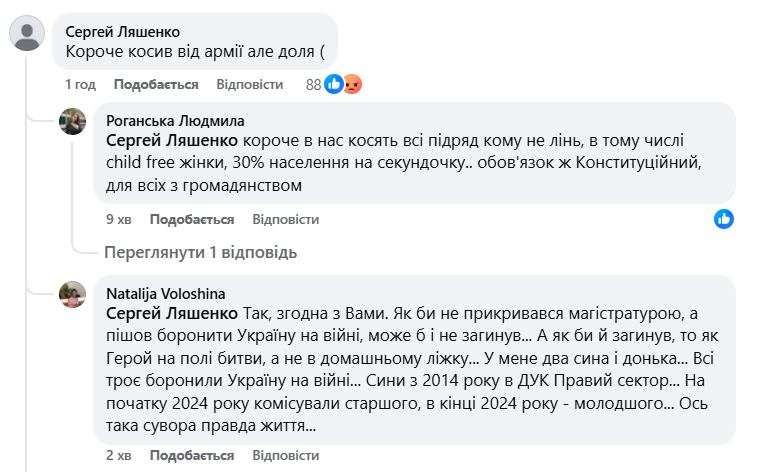Image resolution: width=759 pixels, height=472 pixels.
Task: Open Сергей Ляшенко's default profile avatar
Action: tap(25, 34)
